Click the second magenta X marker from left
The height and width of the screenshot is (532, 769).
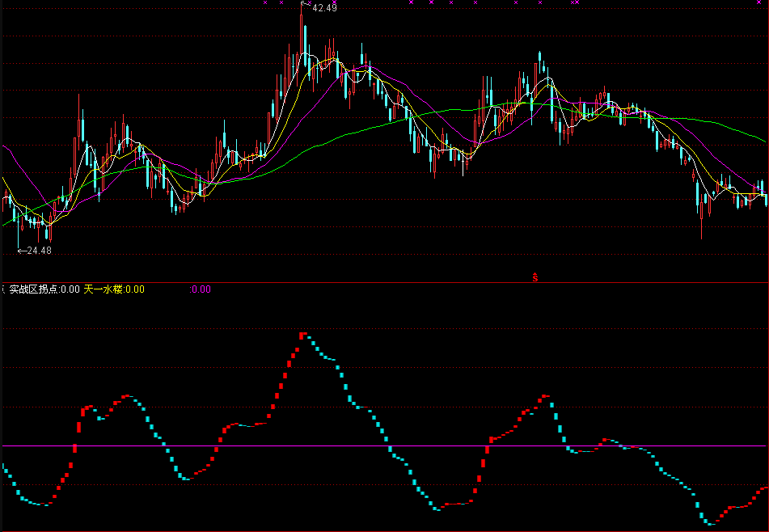[x=281, y=3]
